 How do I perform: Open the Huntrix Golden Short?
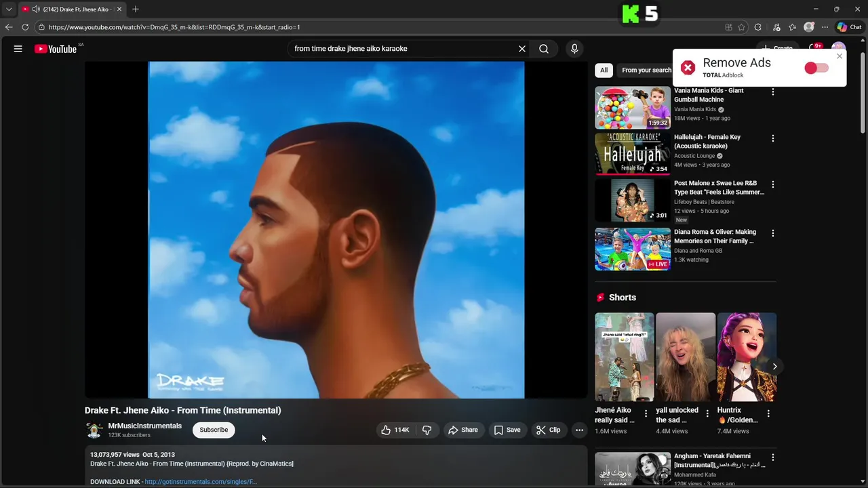[x=747, y=357]
